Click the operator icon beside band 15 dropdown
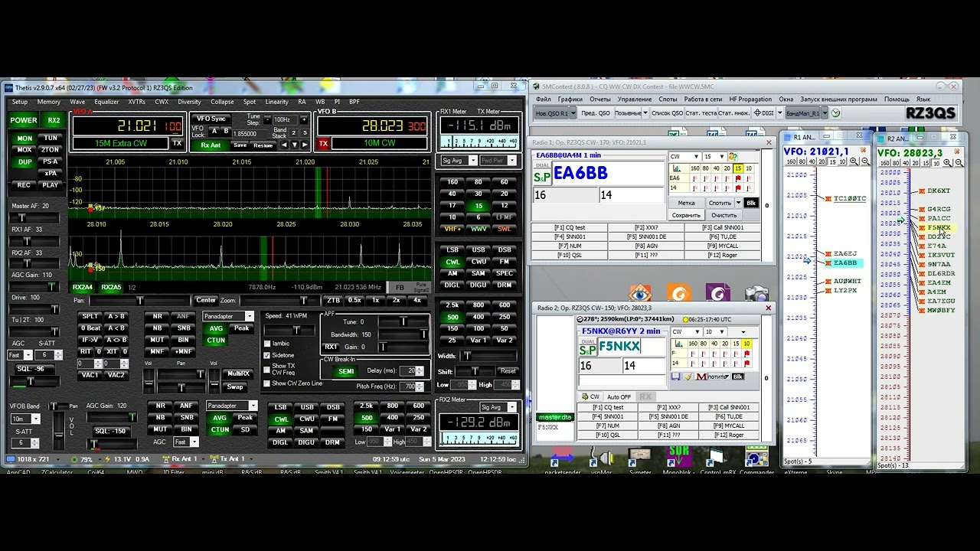The width and height of the screenshot is (980, 551). 732,157
